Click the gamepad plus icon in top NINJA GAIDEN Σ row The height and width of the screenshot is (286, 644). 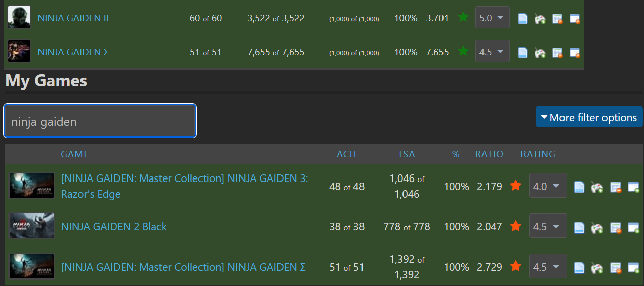coord(540,52)
